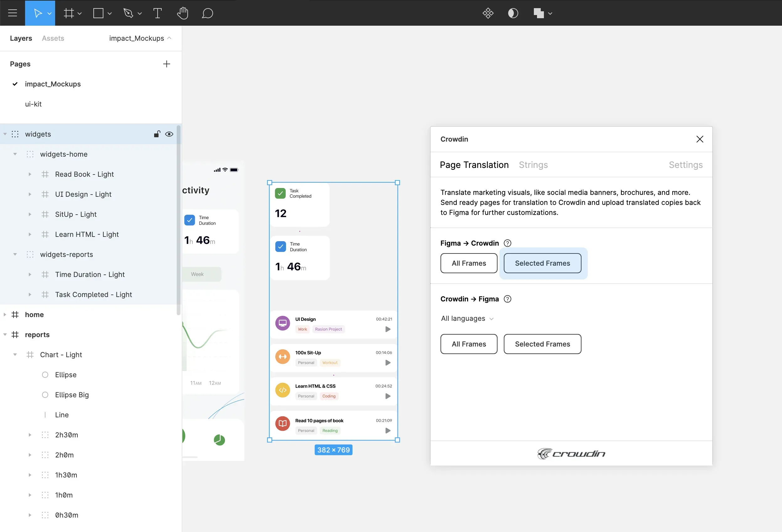Select impact_Mockups page from pages panel

pos(53,84)
